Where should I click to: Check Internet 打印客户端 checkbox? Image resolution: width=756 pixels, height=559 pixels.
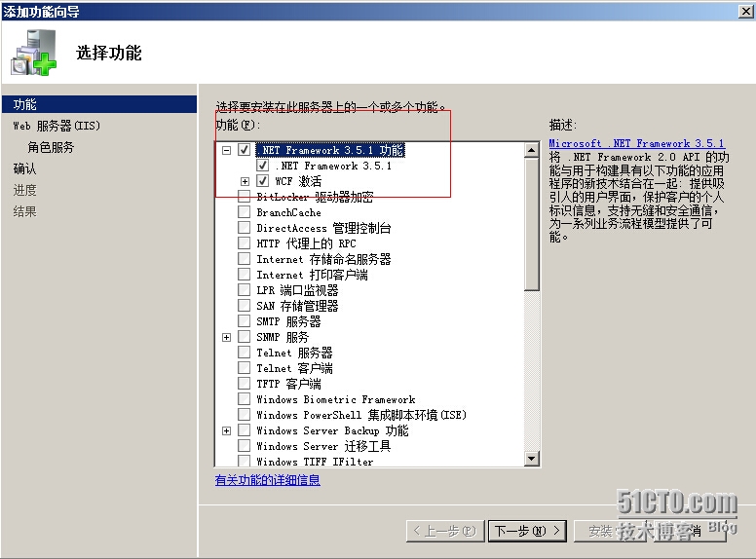click(244, 275)
